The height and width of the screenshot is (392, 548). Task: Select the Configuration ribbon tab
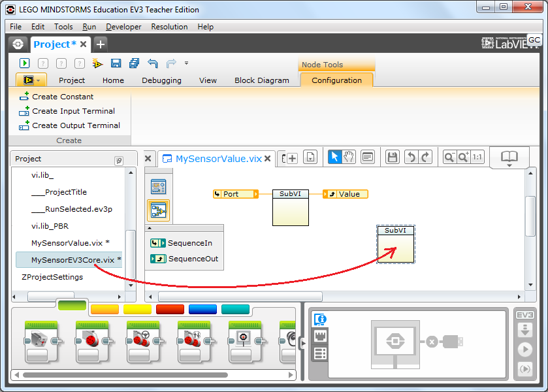[x=336, y=80]
